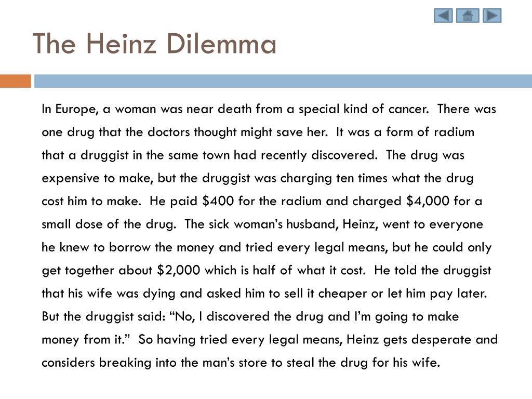This screenshot has width=532, height=399.
Task: Click the word 'considers' starting the last line
Action: [68, 363]
